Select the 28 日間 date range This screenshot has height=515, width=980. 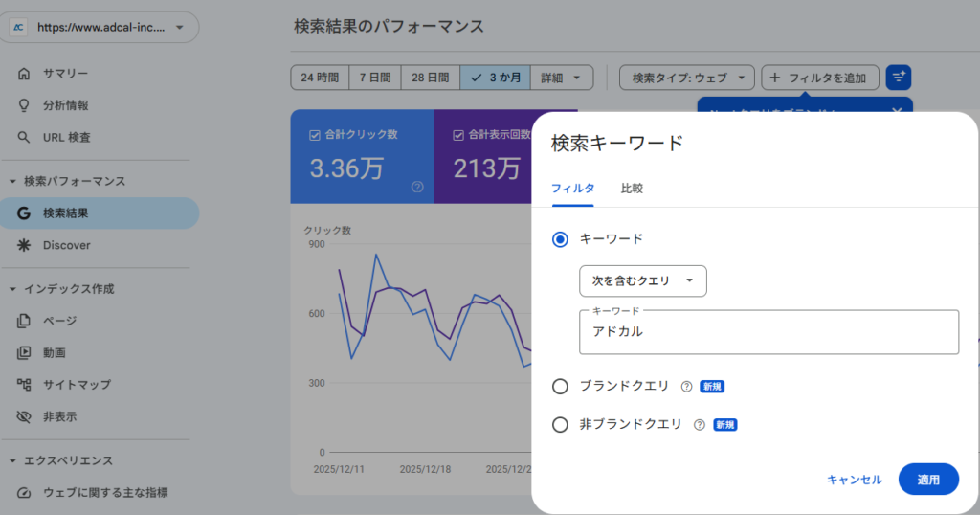[431, 78]
